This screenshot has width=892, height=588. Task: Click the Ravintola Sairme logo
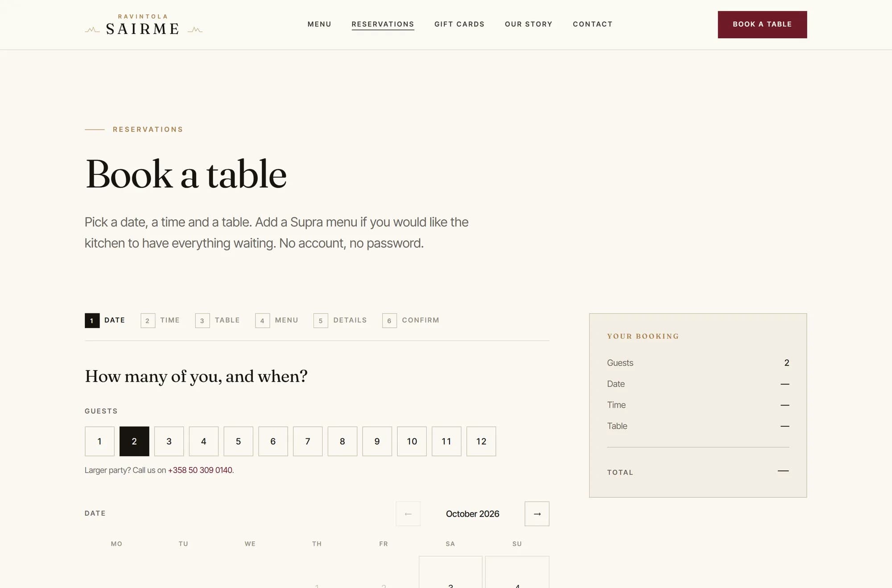click(144, 25)
